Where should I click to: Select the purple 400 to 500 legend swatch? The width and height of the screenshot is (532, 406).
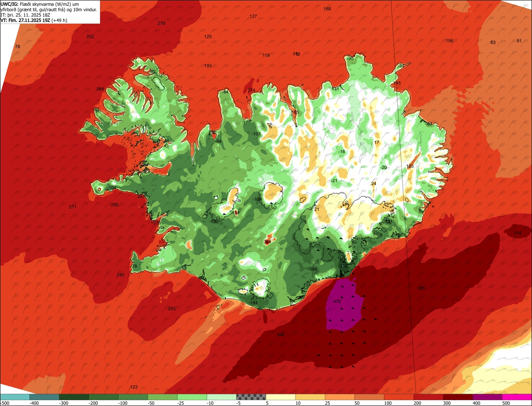[x=487, y=396]
